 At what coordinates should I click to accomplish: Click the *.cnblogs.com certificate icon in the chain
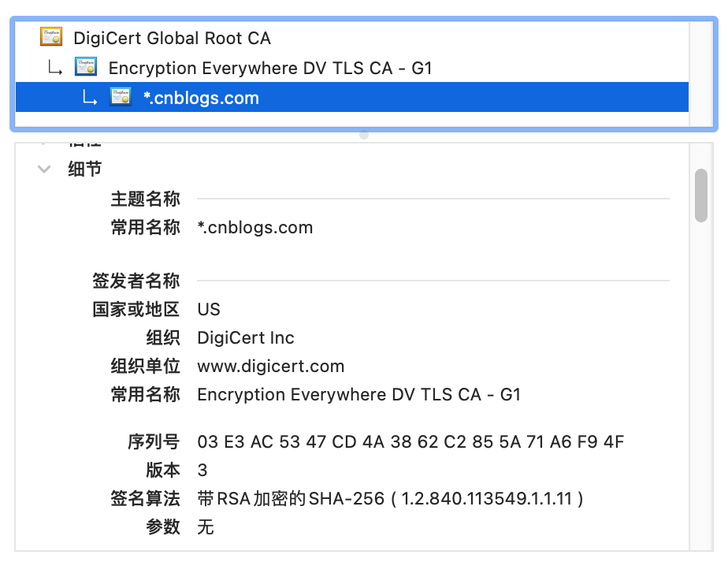[121, 98]
